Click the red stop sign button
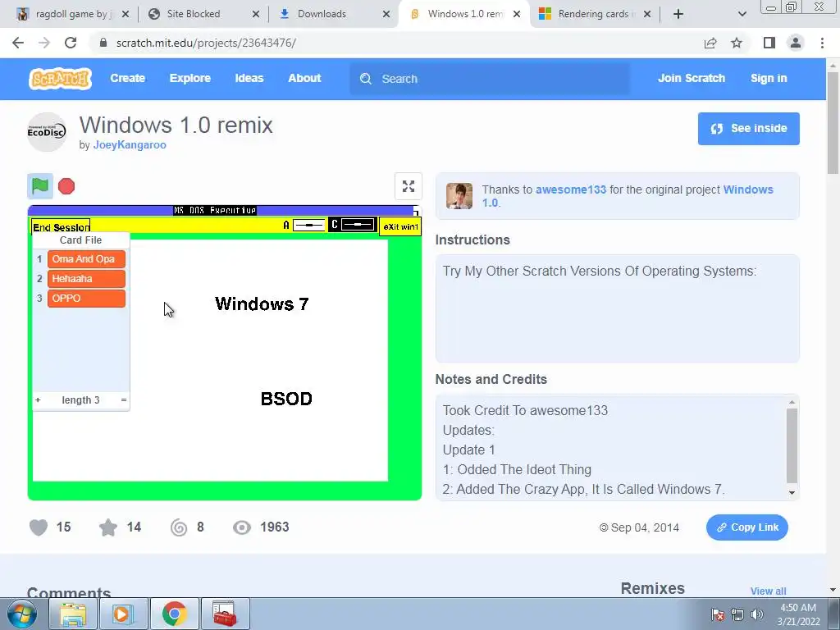 [66, 186]
